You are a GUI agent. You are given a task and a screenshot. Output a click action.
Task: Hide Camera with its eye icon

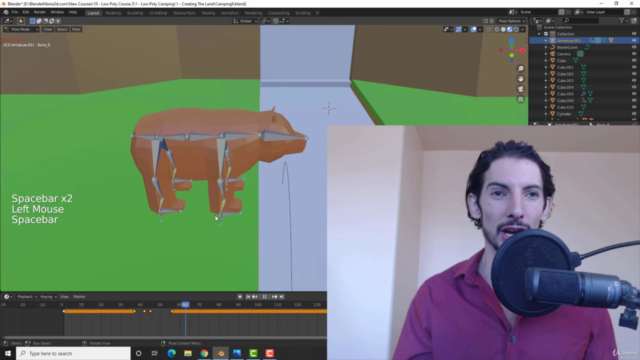point(634,54)
